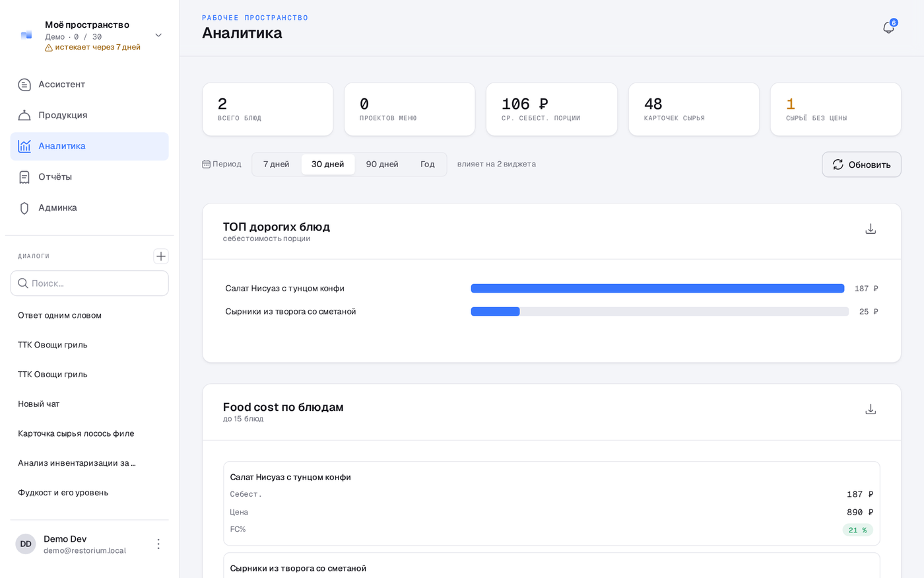Click the Обновить button
This screenshot has height=578, width=924.
point(861,164)
